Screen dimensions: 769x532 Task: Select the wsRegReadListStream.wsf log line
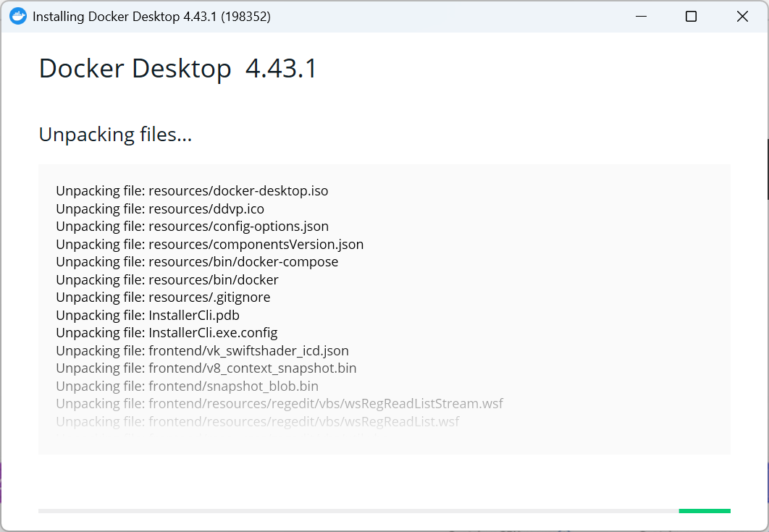pos(280,404)
